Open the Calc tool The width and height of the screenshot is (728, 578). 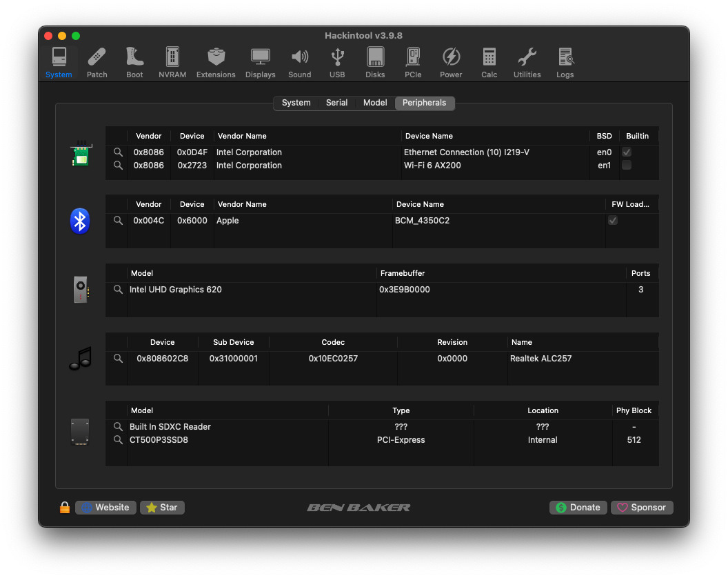point(489,62)
